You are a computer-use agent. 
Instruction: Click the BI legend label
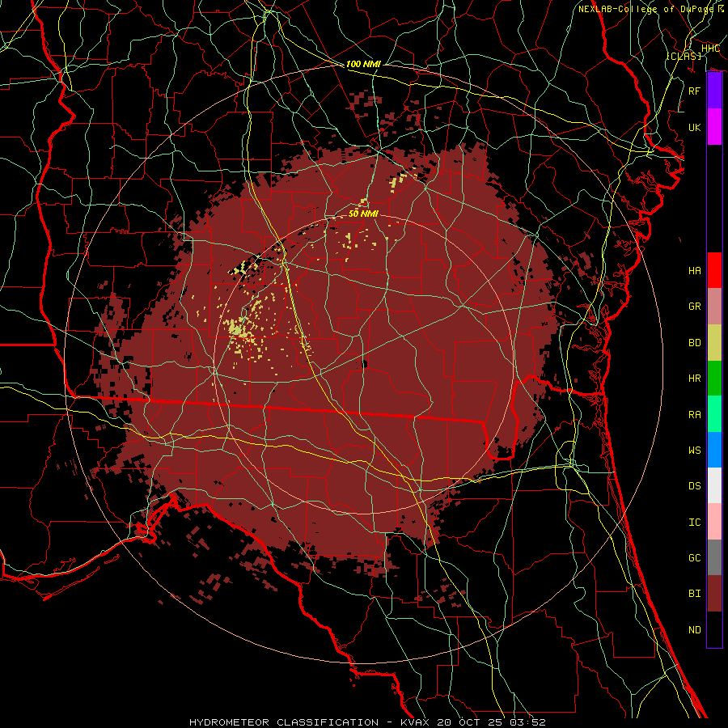pyautogui.click(x=695, y=594)
